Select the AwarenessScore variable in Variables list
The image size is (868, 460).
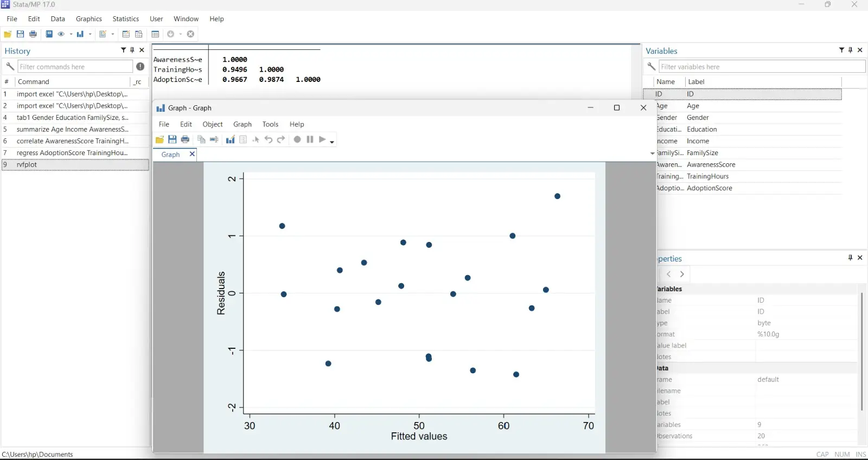(x=711, y=165)
